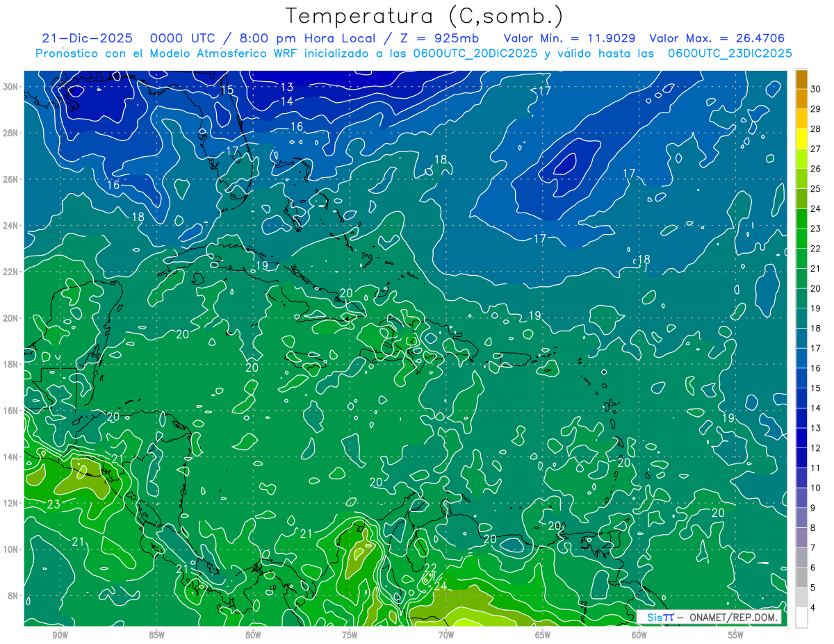Click the "8N" latitude axis label
The width and height of the screenshot is (834, 644).
pyautogui.click(x=14, y=596)
